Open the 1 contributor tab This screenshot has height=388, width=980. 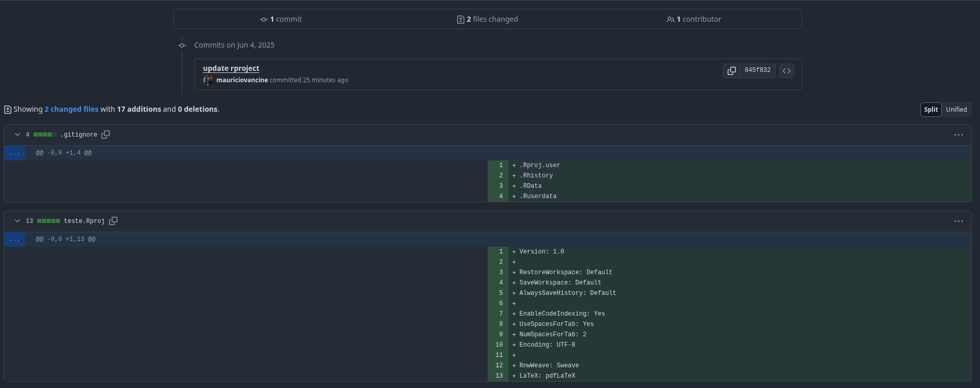[693, 19]
